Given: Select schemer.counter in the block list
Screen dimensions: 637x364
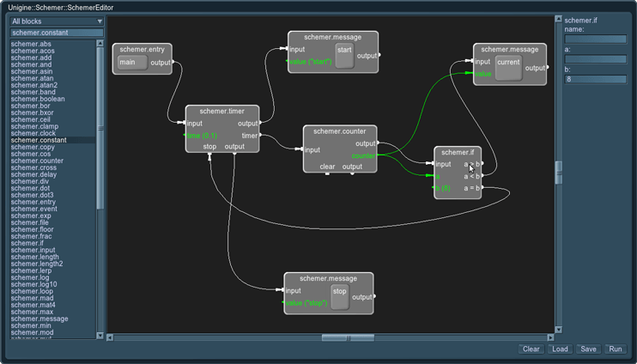Looking at the screenshot, I should coord(37,161).
